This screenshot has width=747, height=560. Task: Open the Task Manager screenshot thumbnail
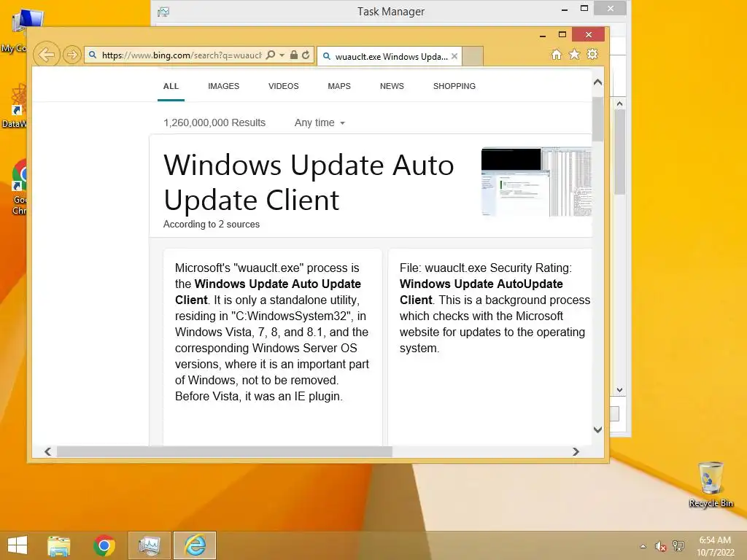click(x=536, y=182)
